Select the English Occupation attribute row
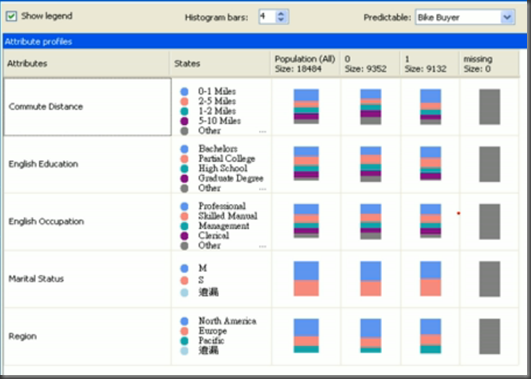This screenshot has width=531, height=379. click(x=87, y=222)
